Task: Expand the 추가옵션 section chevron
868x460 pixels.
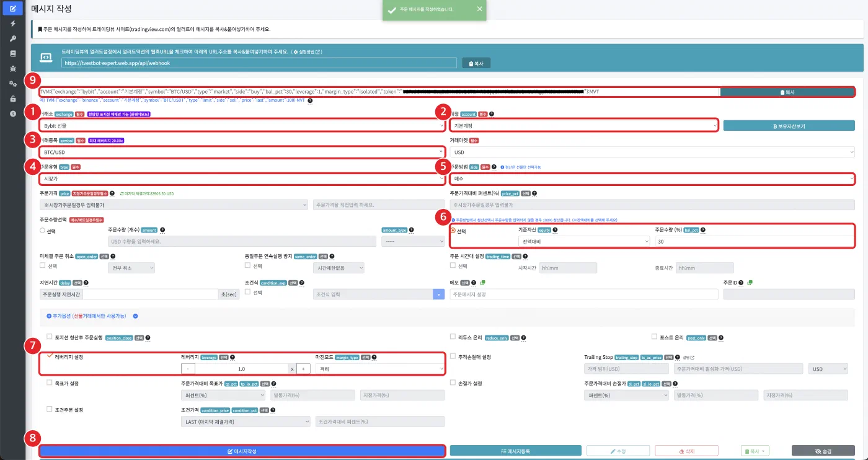Action: [x=135, y=316]
